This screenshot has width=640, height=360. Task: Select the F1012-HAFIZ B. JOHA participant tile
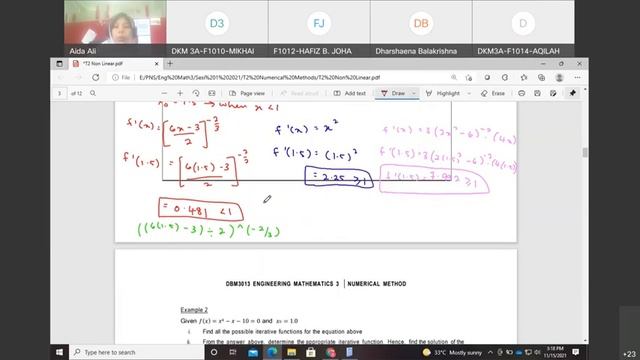click(319, 28)
